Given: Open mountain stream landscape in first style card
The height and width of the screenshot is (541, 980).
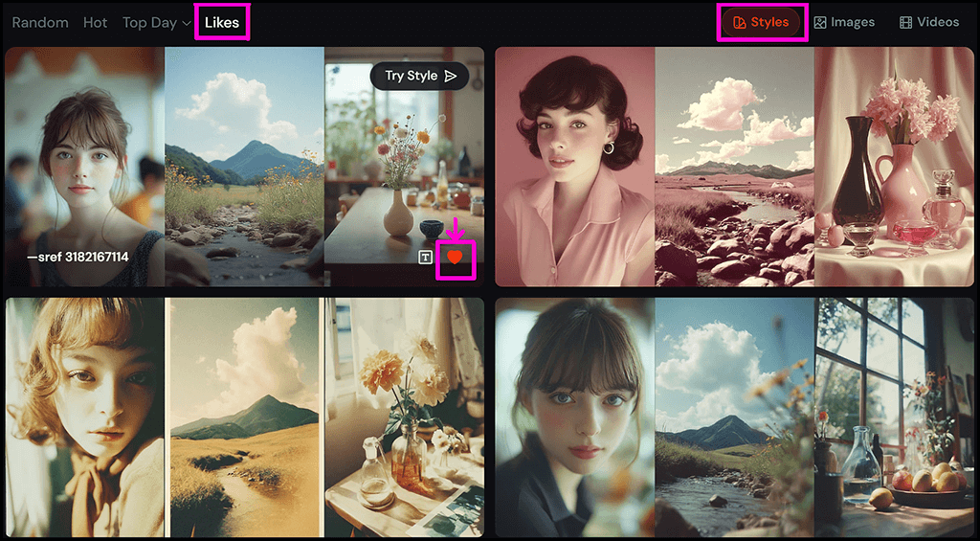Looking at the screenshot, I should (x=244, y=167).
